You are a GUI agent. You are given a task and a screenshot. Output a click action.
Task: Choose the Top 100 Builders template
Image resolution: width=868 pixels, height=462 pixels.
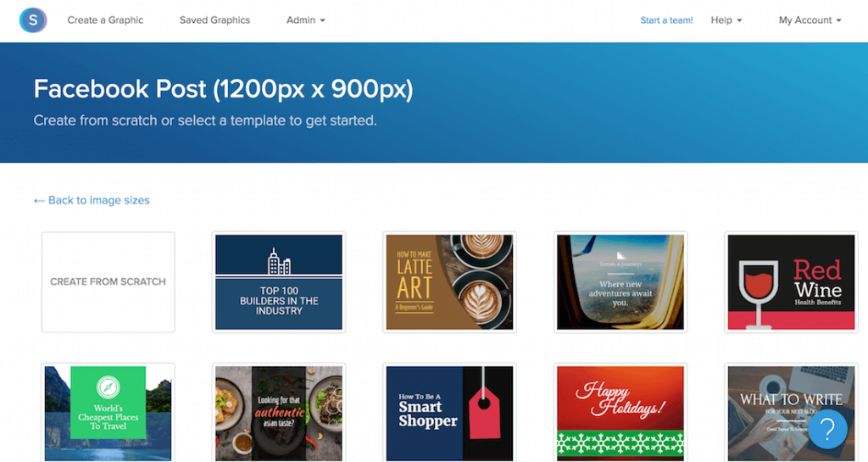click(x=279, y=281)
